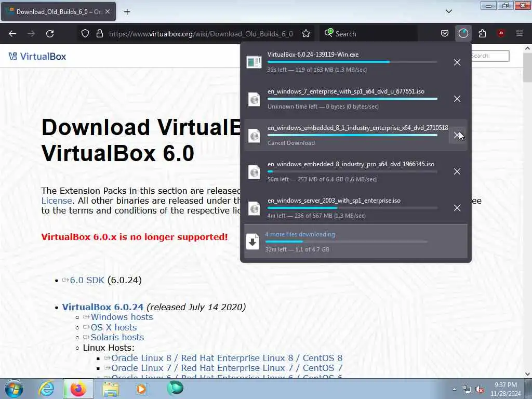The width and height of the screenshot is (532, 399).
Task: Click VirtualBox exe download progress bar
Action: (x=352, y=62)
